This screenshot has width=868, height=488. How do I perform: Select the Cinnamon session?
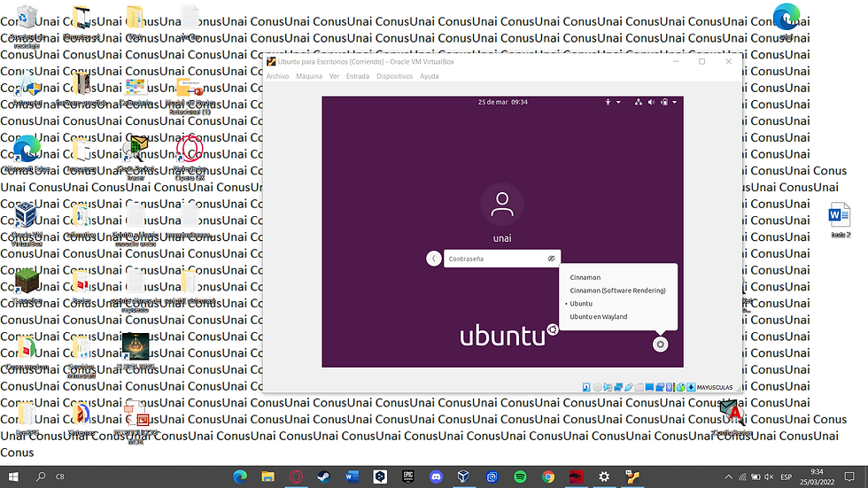tap(585, 277)
